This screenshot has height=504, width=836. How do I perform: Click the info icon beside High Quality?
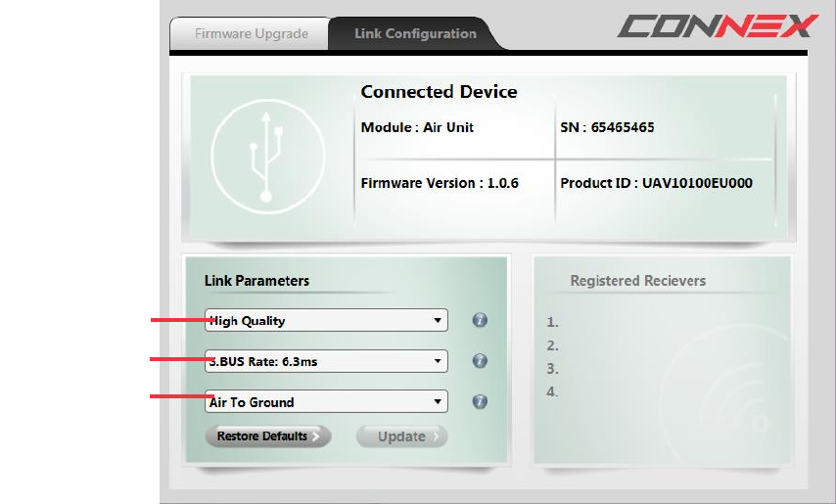pos(480,320)
